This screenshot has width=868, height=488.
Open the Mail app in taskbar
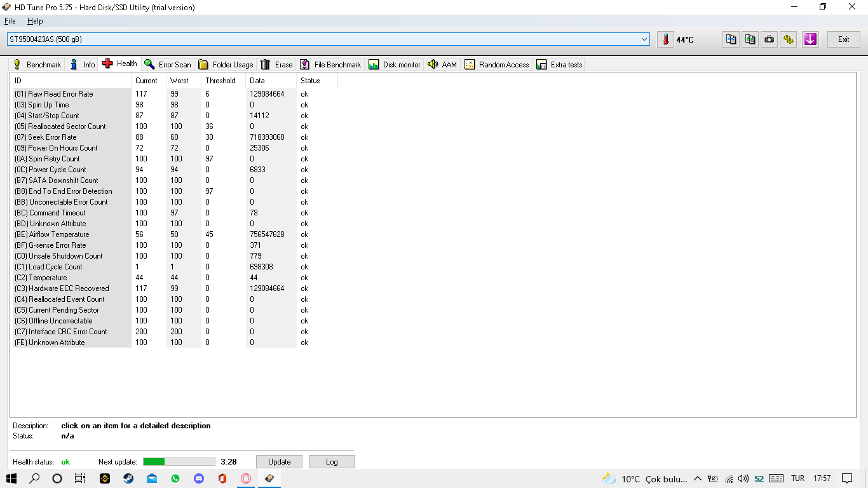[x=151, y=478]
